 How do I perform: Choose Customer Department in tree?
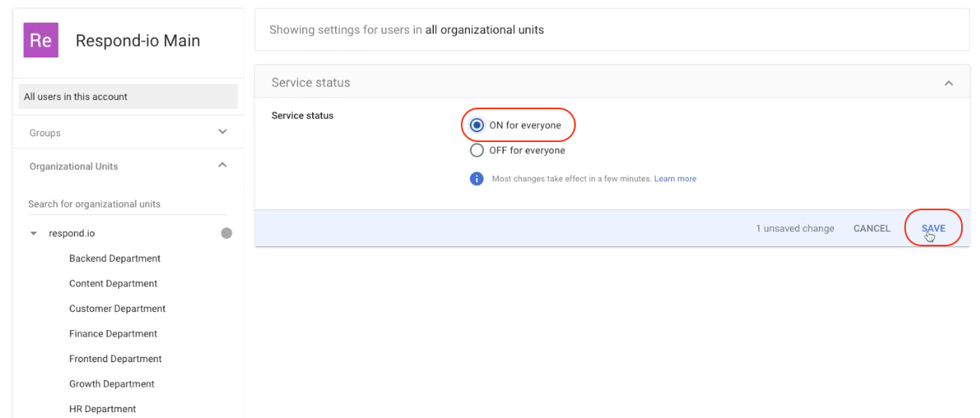tap(117, 309)
